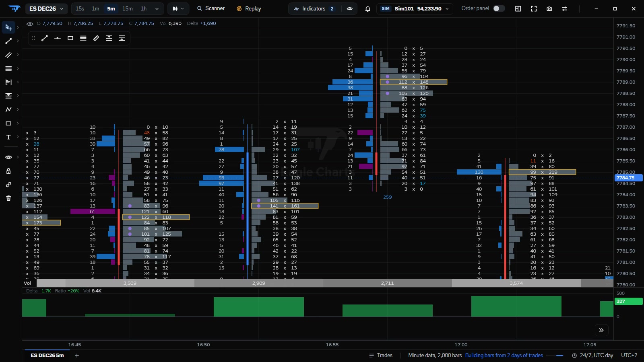Open the layout grid selector
This screenshot has width=644, height=362.
[x=518, y=8]
